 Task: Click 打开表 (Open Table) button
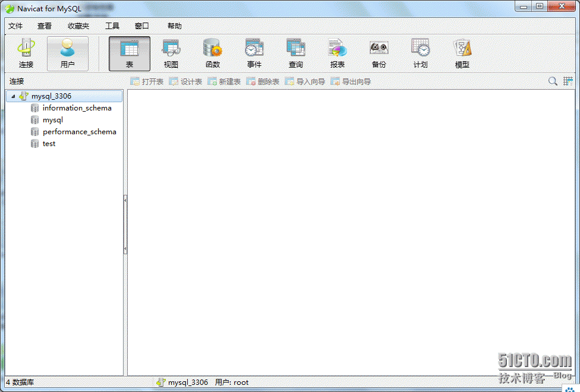tap(147, 81)
